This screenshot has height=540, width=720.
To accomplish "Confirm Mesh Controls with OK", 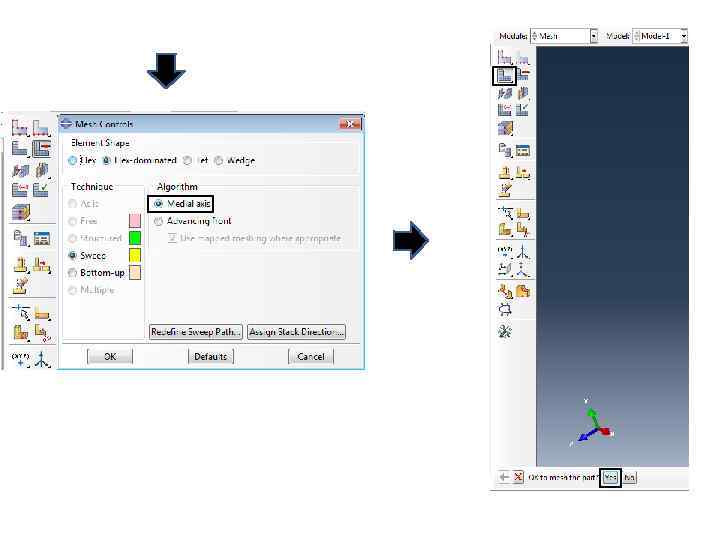I will (x=110, y=356).
